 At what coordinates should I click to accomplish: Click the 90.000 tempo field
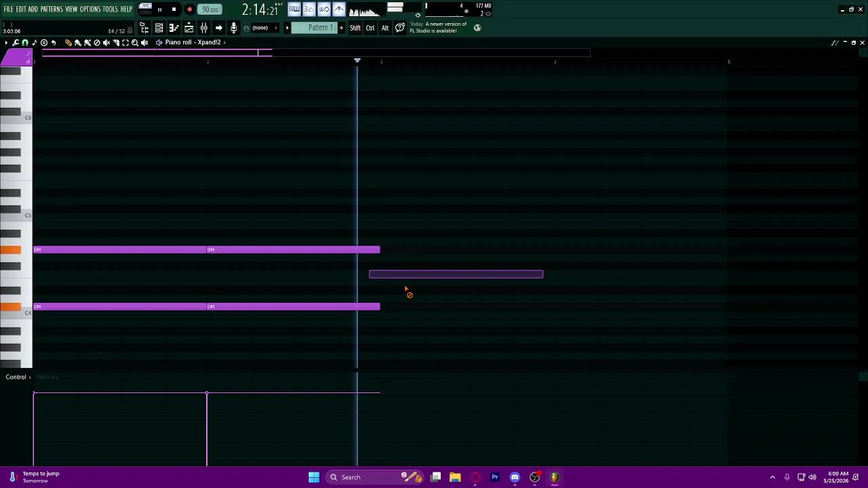210,9
